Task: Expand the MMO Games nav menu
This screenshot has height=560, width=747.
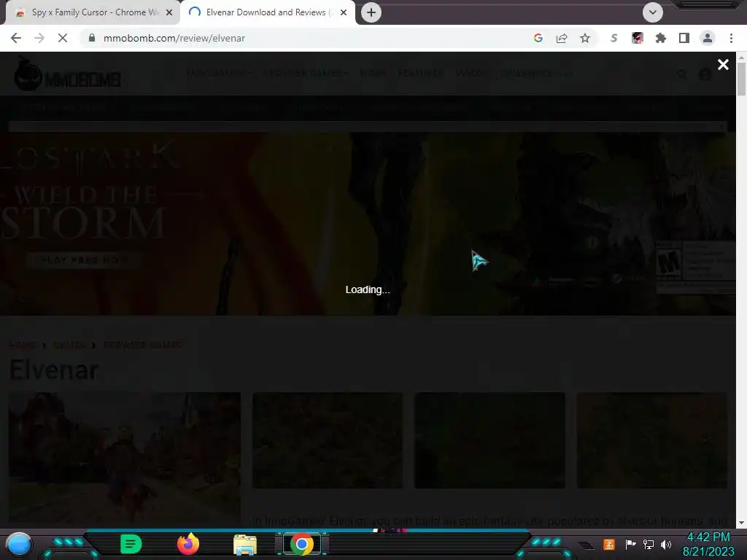Action: point(219,74)
